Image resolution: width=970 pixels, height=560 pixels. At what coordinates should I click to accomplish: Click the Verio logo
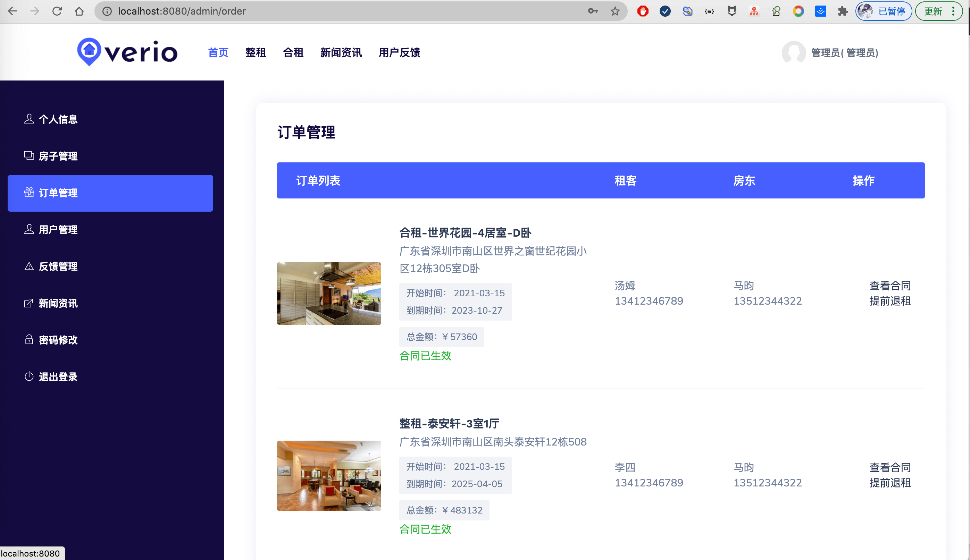(x=127, y=52)
